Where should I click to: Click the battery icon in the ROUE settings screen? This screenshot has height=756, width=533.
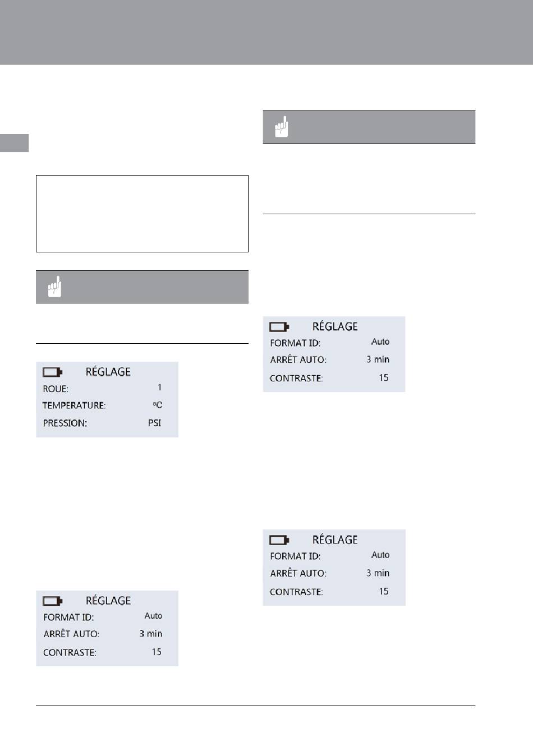pyautogui.click(x=52, y=372)
